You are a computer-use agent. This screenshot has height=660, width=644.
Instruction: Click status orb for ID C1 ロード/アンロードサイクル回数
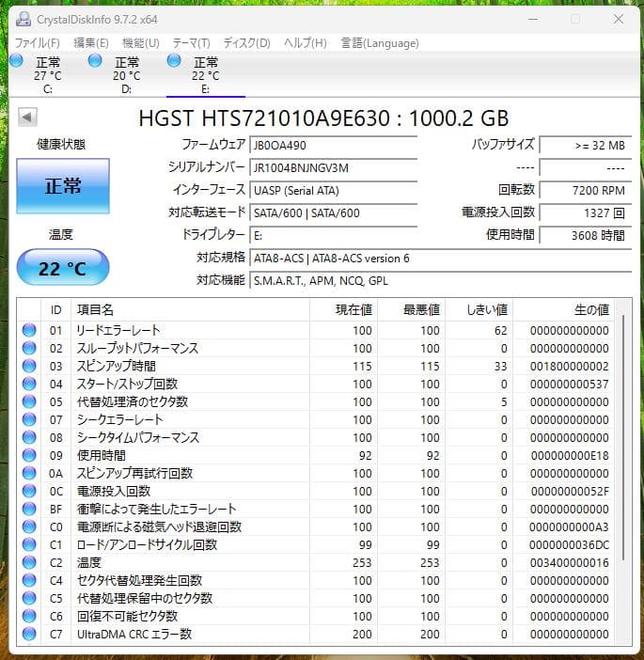(x=29, y=544)
